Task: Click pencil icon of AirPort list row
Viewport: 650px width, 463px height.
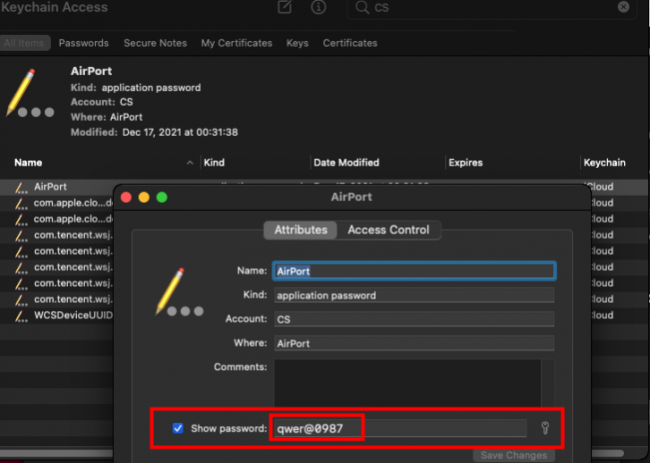Action: pyautogui.click(x=21, y=187)
